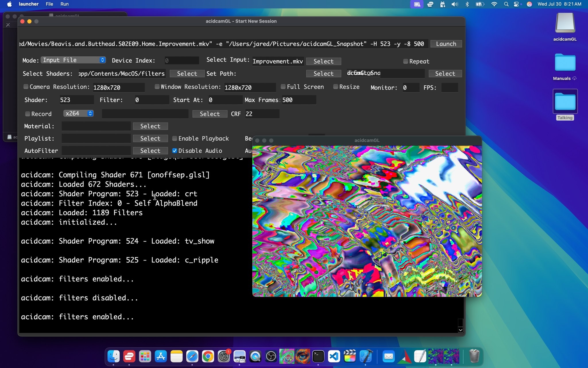Toggle the Camera Resolution checkbox
The width and height of the screenshot is (588, 368).
click(26, 87)
